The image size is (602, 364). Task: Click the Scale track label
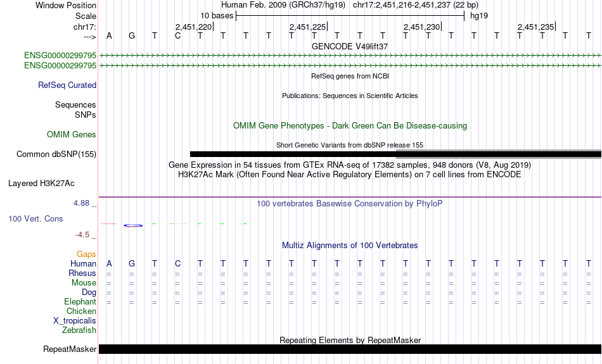pos(86,16)
